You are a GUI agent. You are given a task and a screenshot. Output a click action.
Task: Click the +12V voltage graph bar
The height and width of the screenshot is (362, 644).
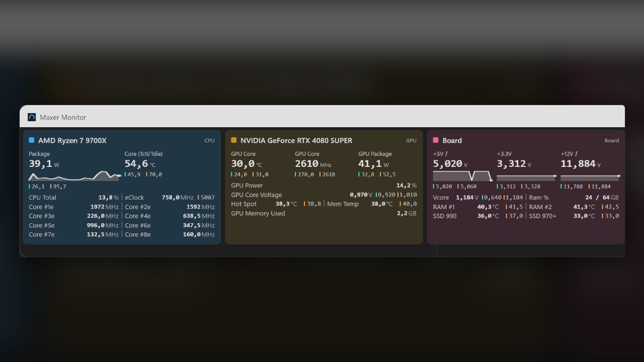(590, 178)
